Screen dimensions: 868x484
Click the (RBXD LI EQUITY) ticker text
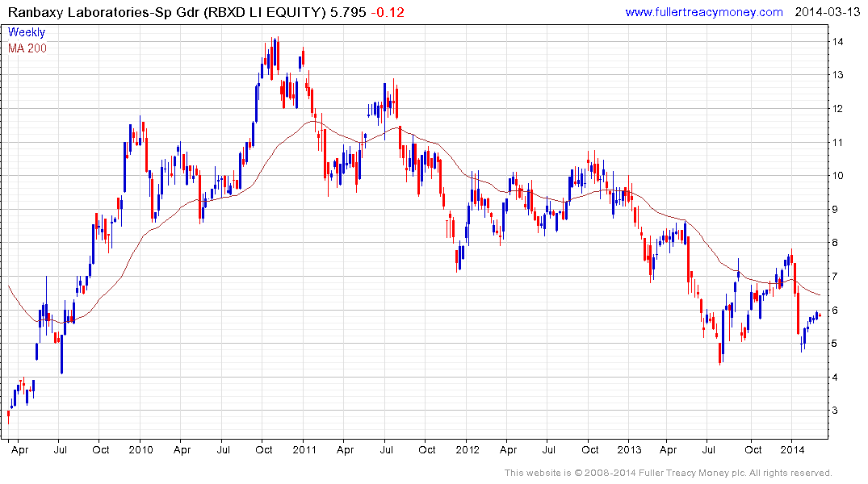266,12
